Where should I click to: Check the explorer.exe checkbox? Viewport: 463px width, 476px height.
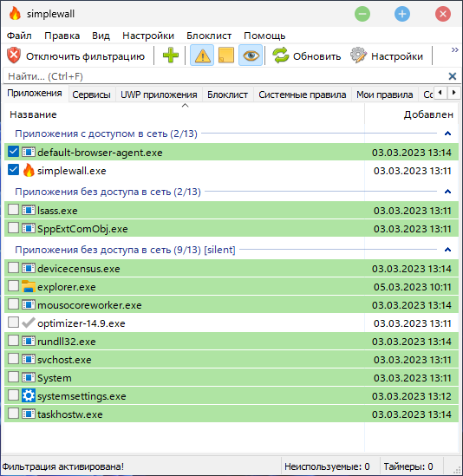click(x=13, y=286)
